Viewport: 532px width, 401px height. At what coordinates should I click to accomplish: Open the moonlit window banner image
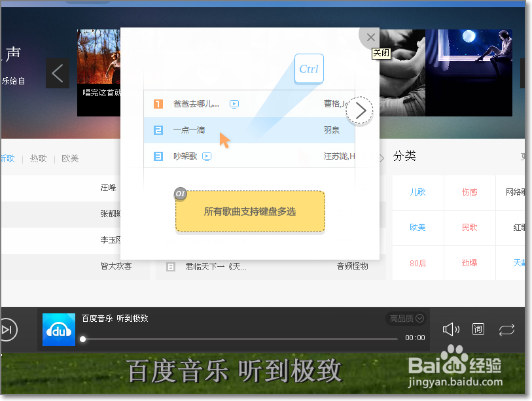click(469, 73)
